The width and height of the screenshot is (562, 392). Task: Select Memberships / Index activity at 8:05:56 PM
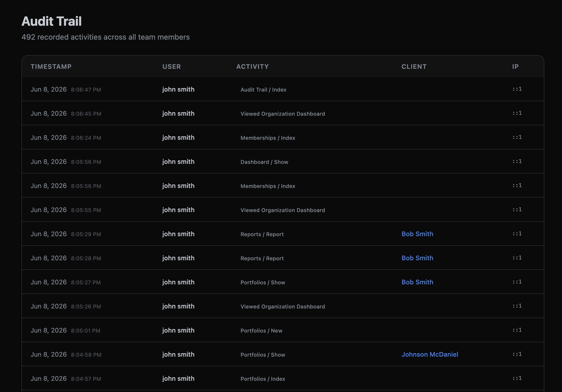(268, 186)
